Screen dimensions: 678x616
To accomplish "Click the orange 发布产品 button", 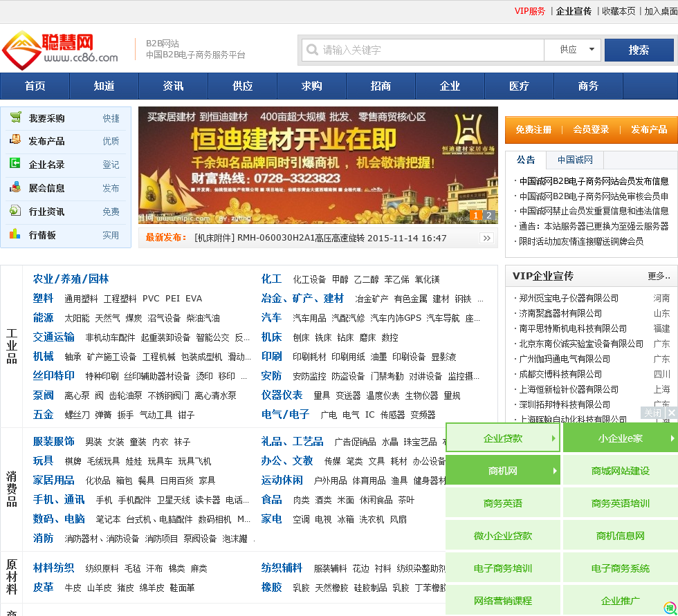I will point(649,129).
